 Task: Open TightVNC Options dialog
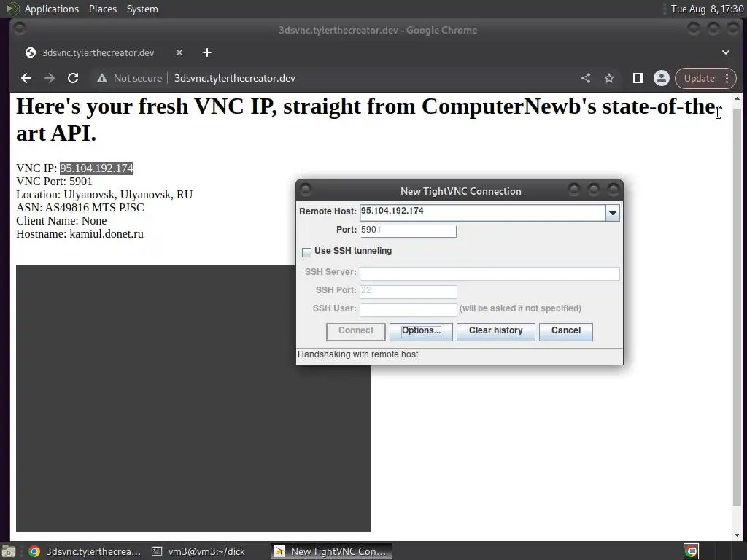(421, 332)
